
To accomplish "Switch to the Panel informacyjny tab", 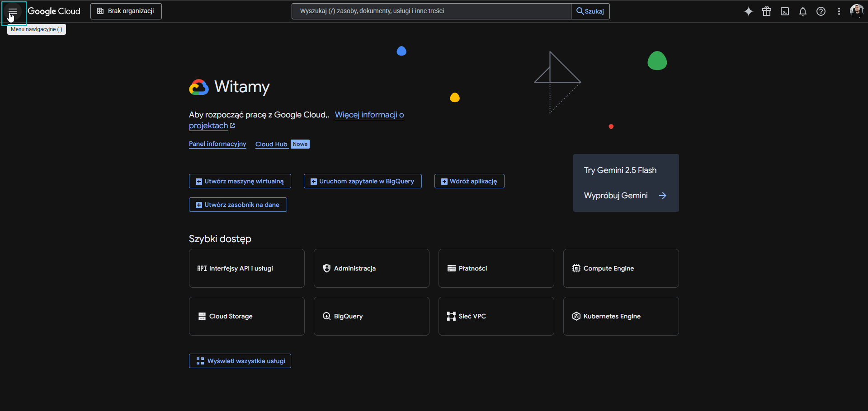I will point(217,144).
